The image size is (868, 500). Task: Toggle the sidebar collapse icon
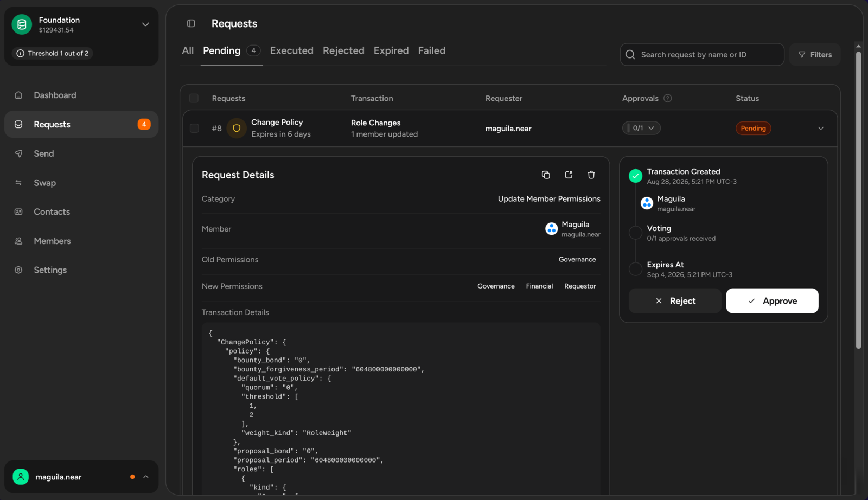coord(191,23)
